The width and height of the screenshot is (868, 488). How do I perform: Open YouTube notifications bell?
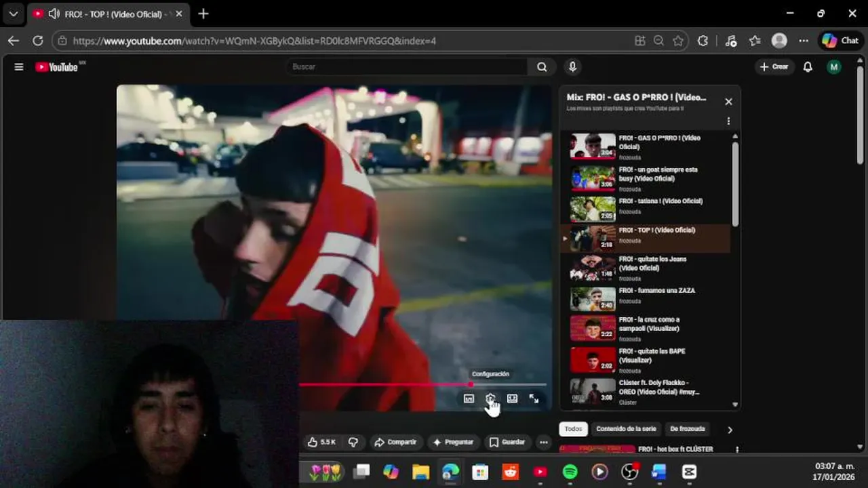point(808,66)
